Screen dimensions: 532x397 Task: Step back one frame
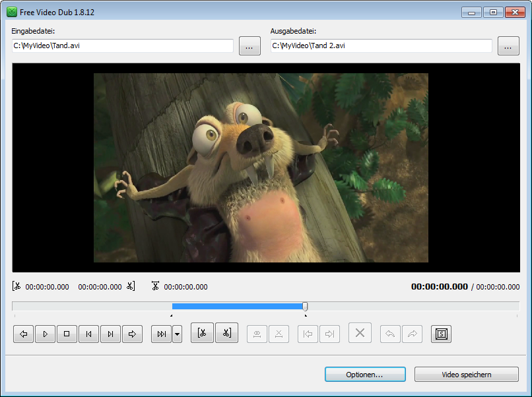coord(88,334)
